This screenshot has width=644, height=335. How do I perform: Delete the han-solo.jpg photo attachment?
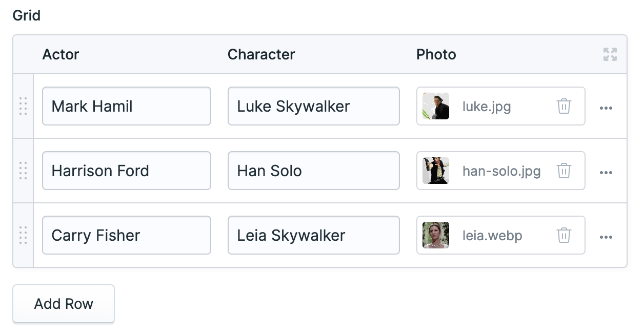564,171
